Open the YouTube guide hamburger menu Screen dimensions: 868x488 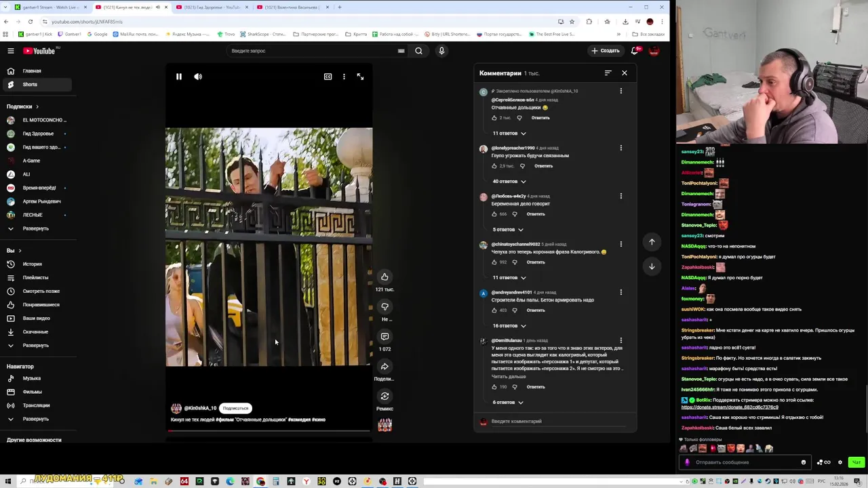(11, 51)
